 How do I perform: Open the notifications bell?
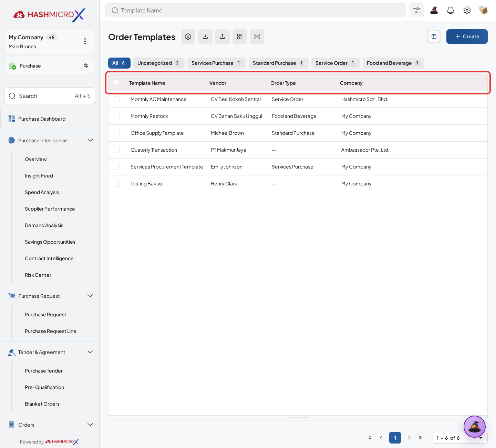pos(451,10)
